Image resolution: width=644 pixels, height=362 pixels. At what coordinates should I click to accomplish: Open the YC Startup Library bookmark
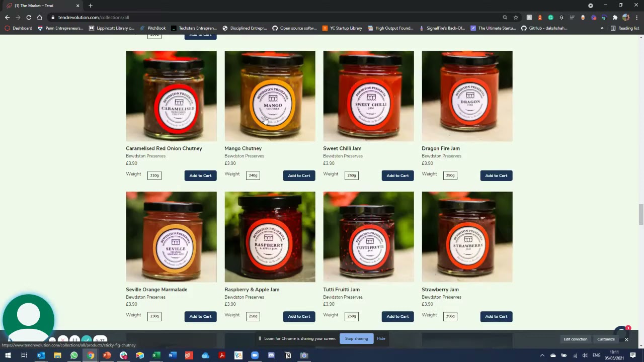coord(342,28)
